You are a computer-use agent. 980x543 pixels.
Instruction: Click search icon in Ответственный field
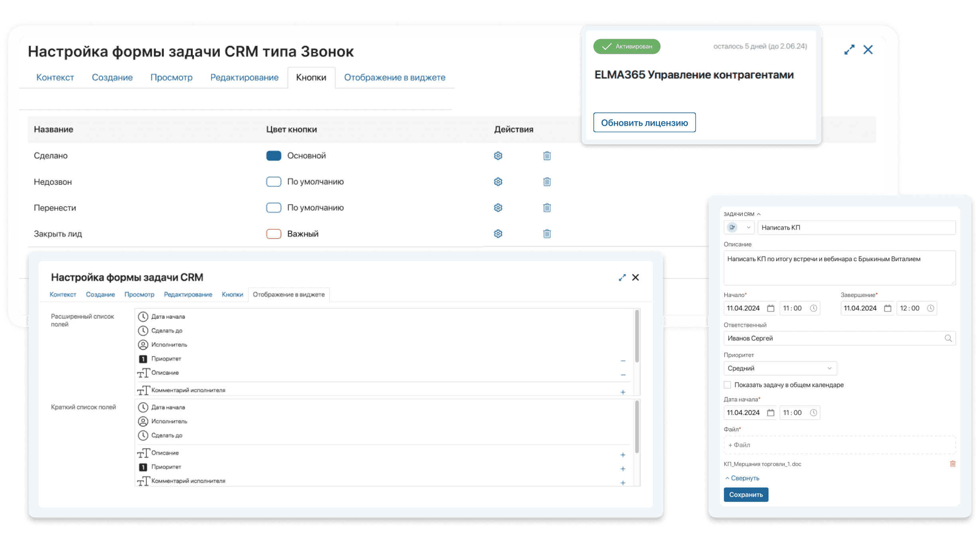pyautogui.click(x=948, y=338)
